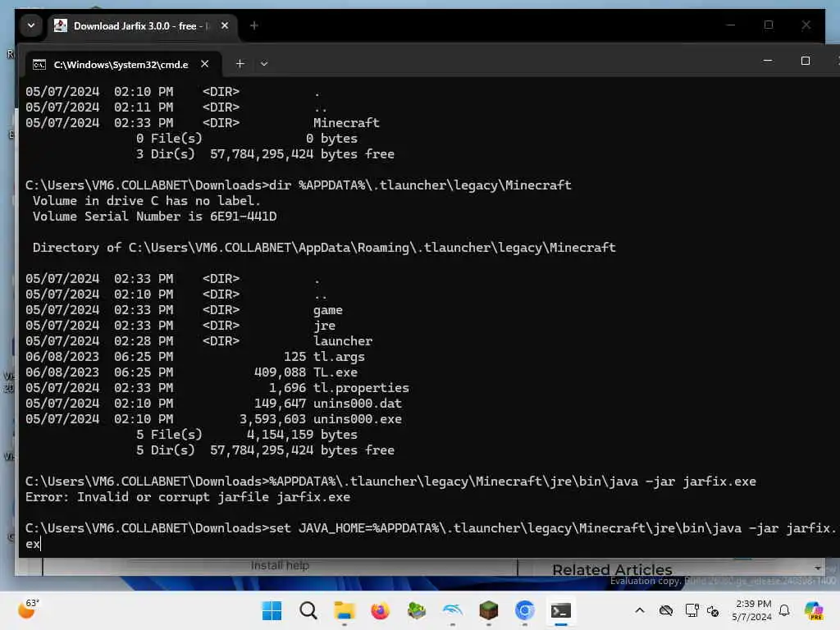Select the '4,154,159 bytes' total

click(302, 435)
